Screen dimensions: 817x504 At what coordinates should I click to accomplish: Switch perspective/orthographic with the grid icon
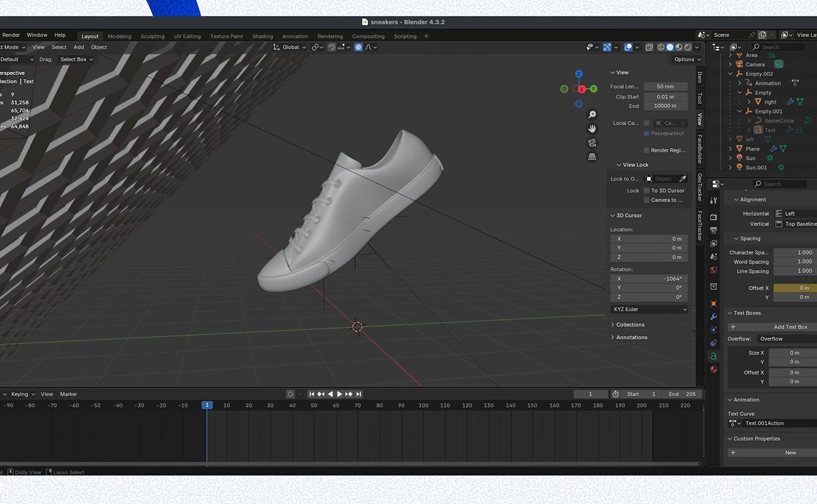[x=592, y=157]
